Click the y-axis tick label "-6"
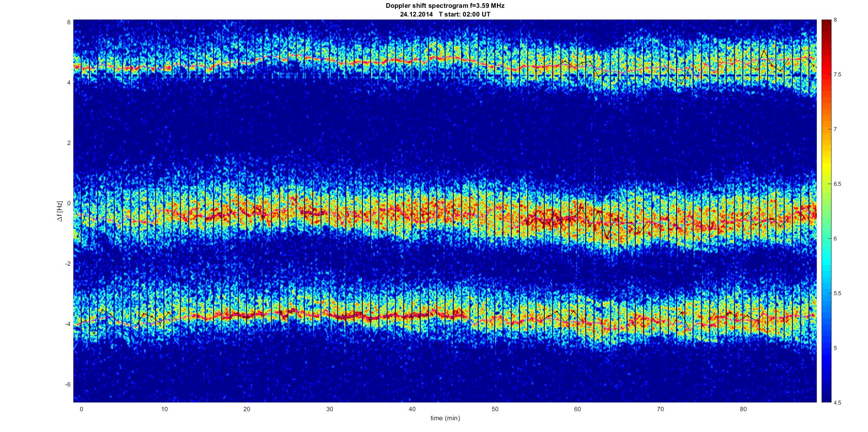This screenshot has width=868, height=432. tap(68, 384)
